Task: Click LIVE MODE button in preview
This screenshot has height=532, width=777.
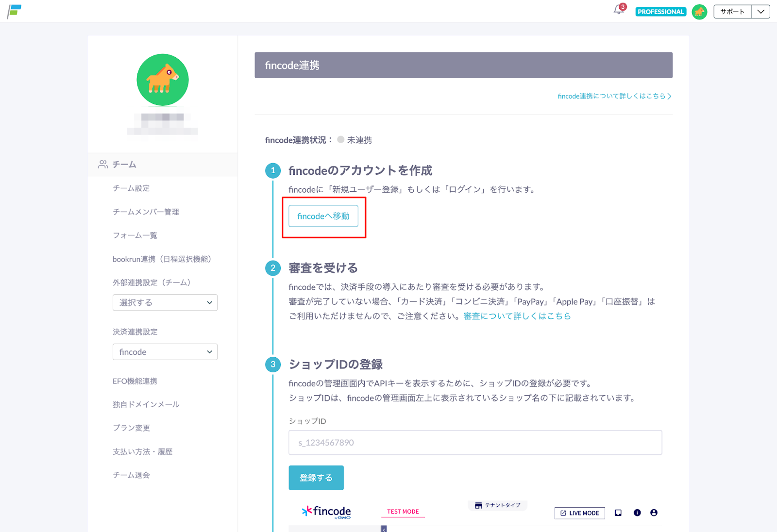Action: [580, 513]
